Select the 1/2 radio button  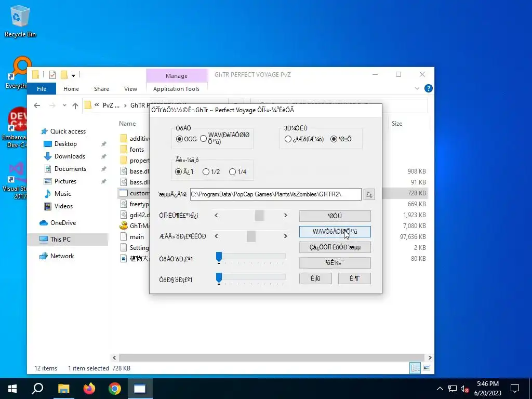pos(206,171)
